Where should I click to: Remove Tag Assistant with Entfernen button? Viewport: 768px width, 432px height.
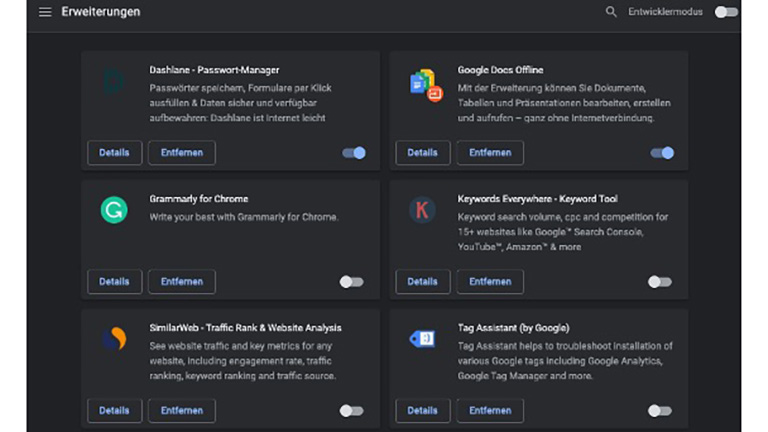(x=490, y=411)
